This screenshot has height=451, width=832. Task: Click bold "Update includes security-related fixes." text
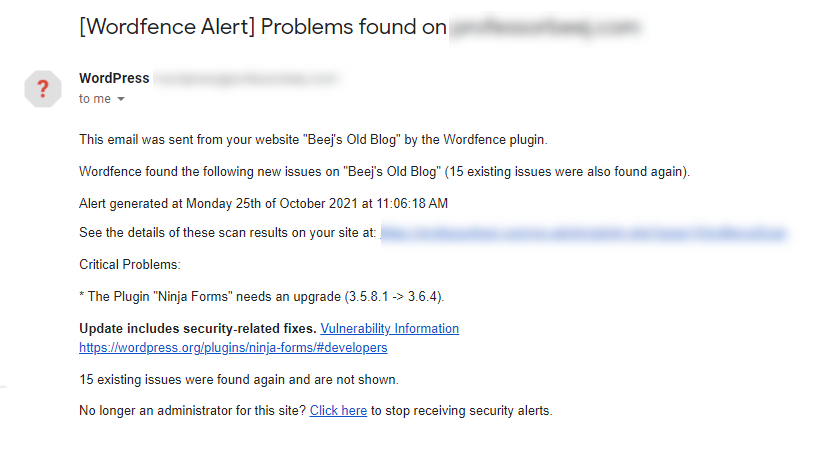tap(197, 328)
